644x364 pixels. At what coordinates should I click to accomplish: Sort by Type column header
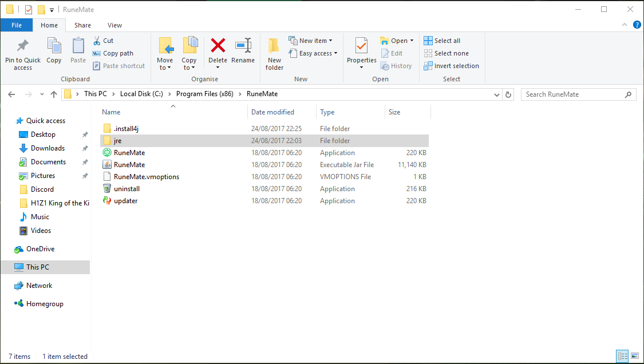(x=350, y=112)
